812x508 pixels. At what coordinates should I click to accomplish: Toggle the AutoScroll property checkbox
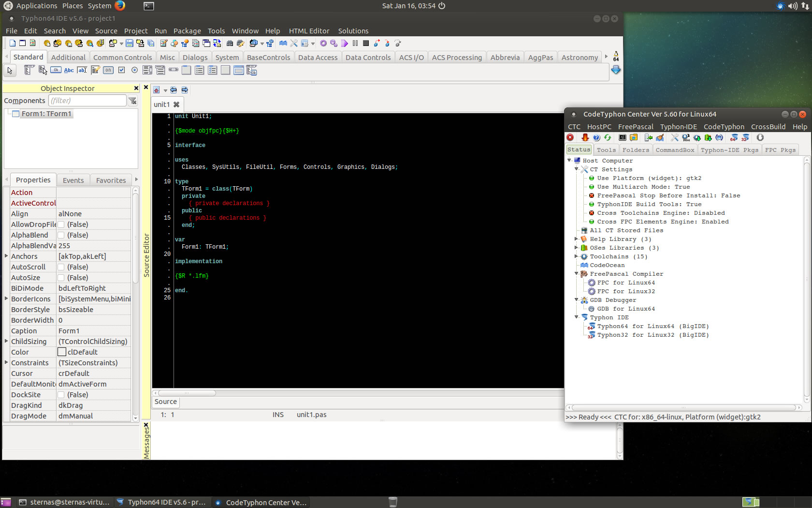click(x=61, y=267)
